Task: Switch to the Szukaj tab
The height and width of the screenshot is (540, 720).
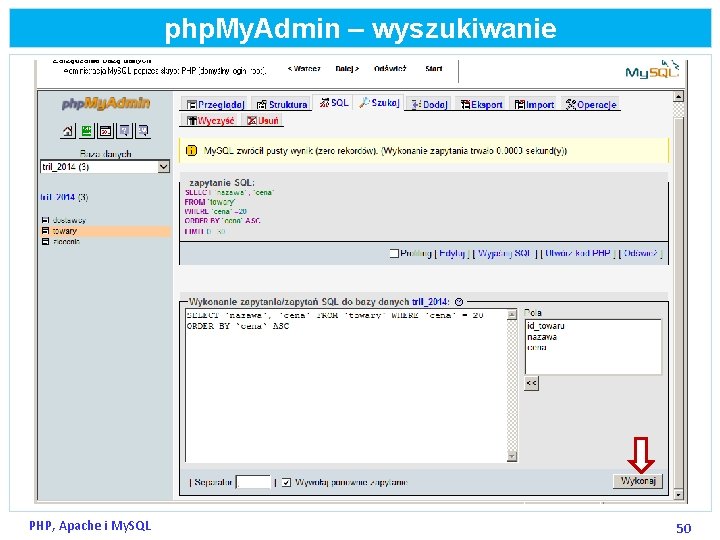Action: 379,103
